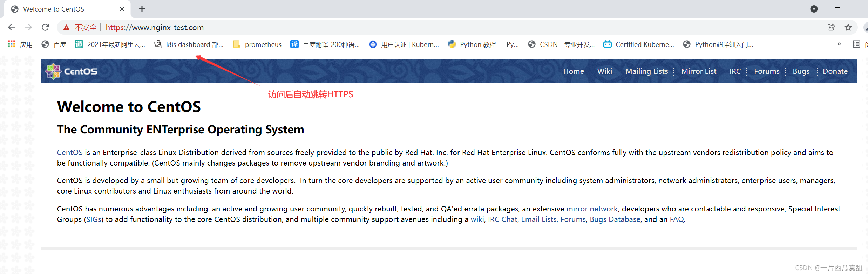Open the 百度翻译 bookmark
This screenshot has width=868, height=274.
point(325,44)
